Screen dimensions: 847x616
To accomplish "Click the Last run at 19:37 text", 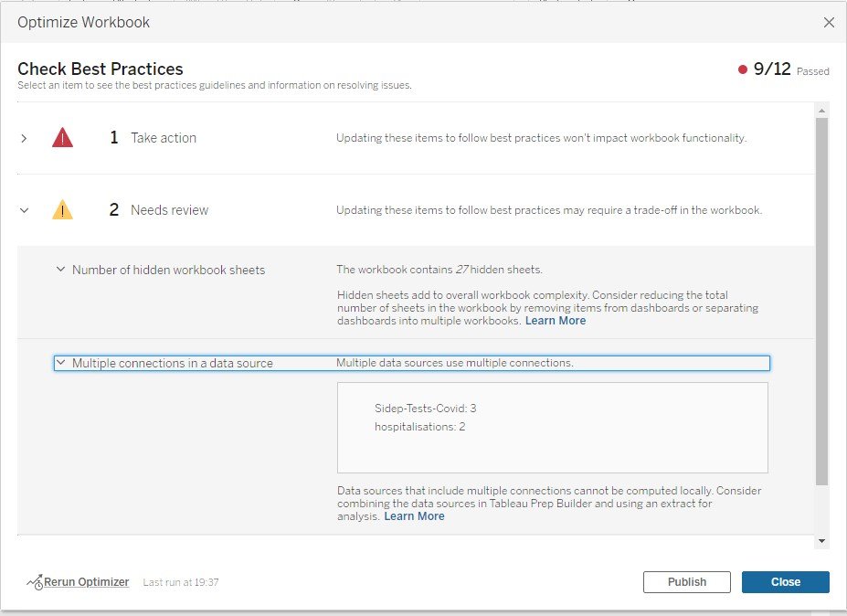I will (180, 582).
